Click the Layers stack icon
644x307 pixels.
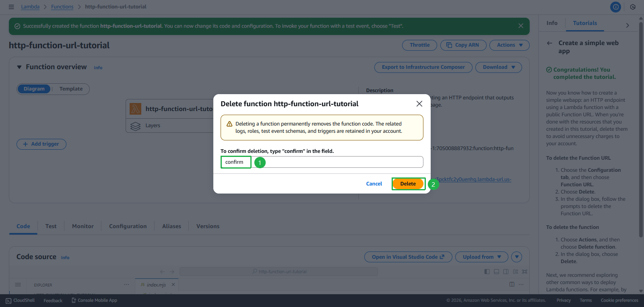tap(136, 126)
